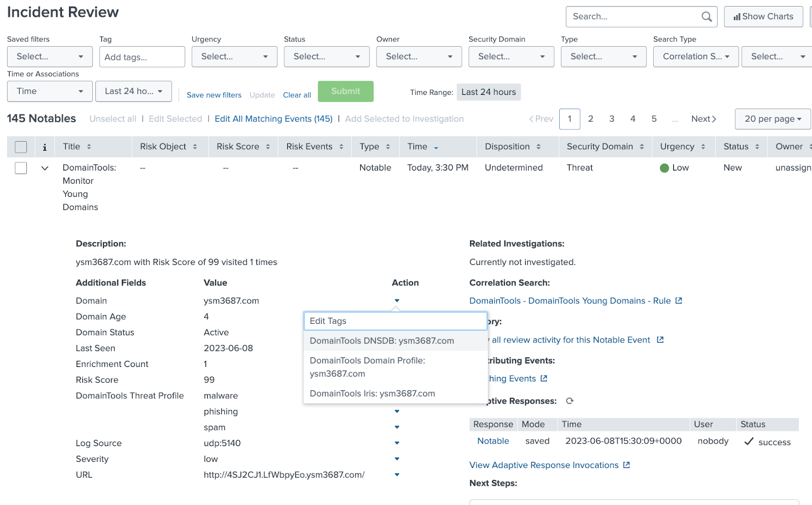The image size is (812, 505).
Task: Click Save new filters
Action: (214, 95)
